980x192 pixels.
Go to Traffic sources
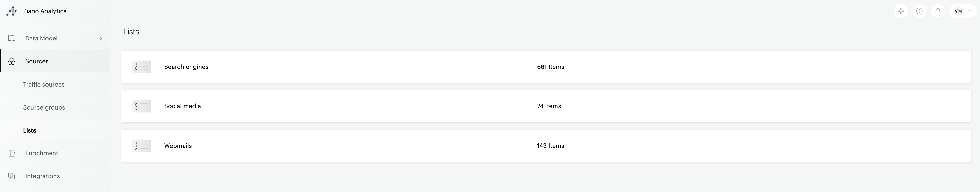tap(44, 85)
